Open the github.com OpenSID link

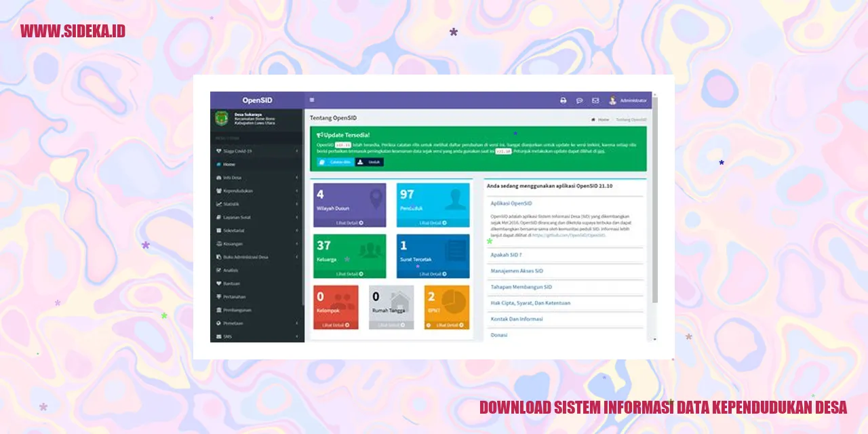(x=568, y=235)
